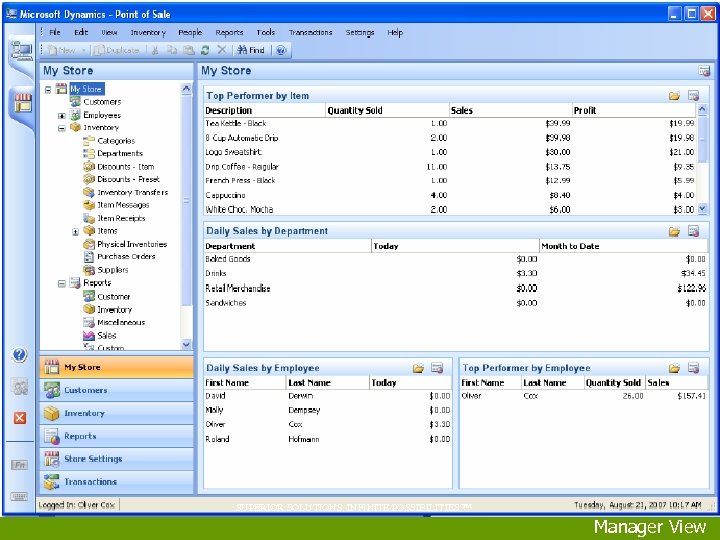This screenshot has width=720, height=540.
Task: Click the tree scrollbar up arrow
Action: click(186, 88)
